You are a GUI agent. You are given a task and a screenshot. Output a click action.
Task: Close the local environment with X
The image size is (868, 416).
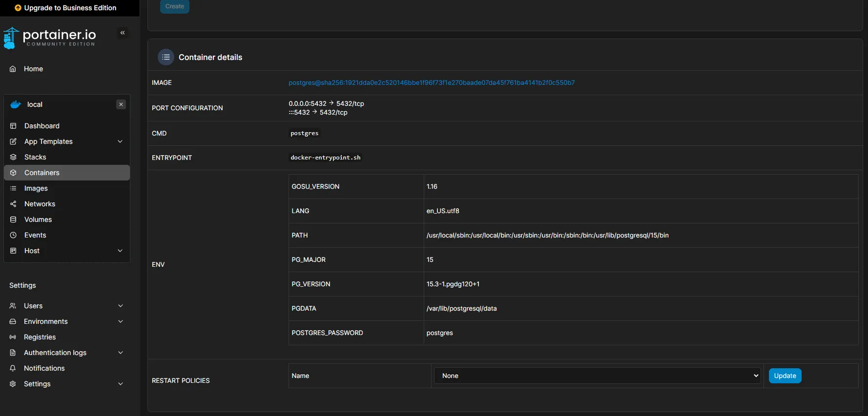coord(121,104)
